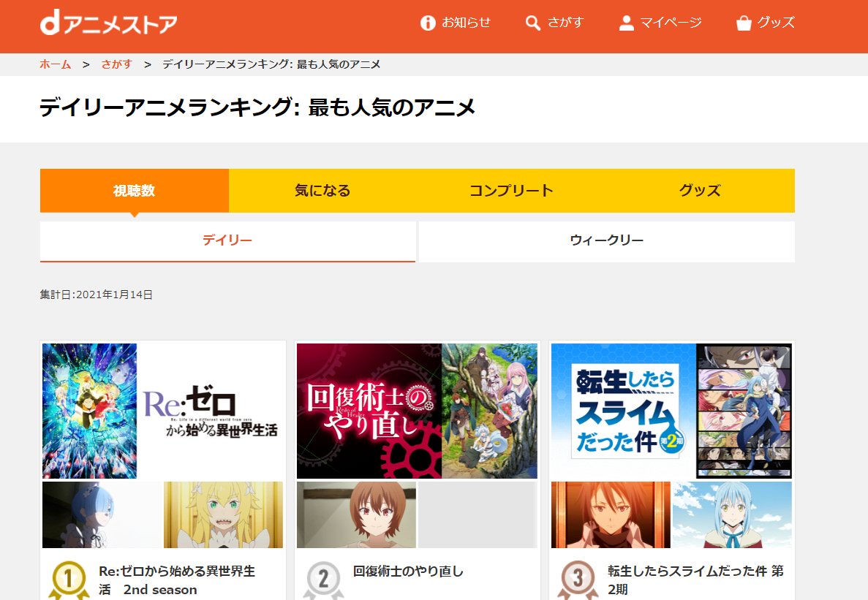This screenshot has height=600, width=868.
Task: Select the 視聴数 ranking tab
Action: pyautogui.click(x=135, y=191)
